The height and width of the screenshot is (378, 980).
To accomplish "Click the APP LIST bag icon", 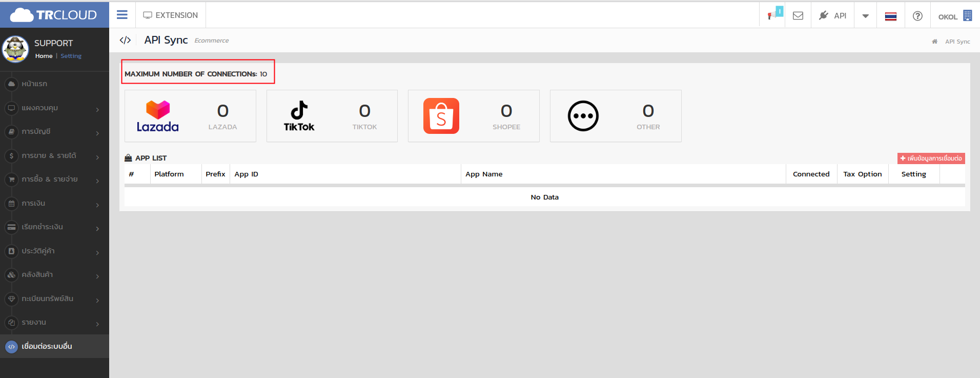I will point(129,158).
